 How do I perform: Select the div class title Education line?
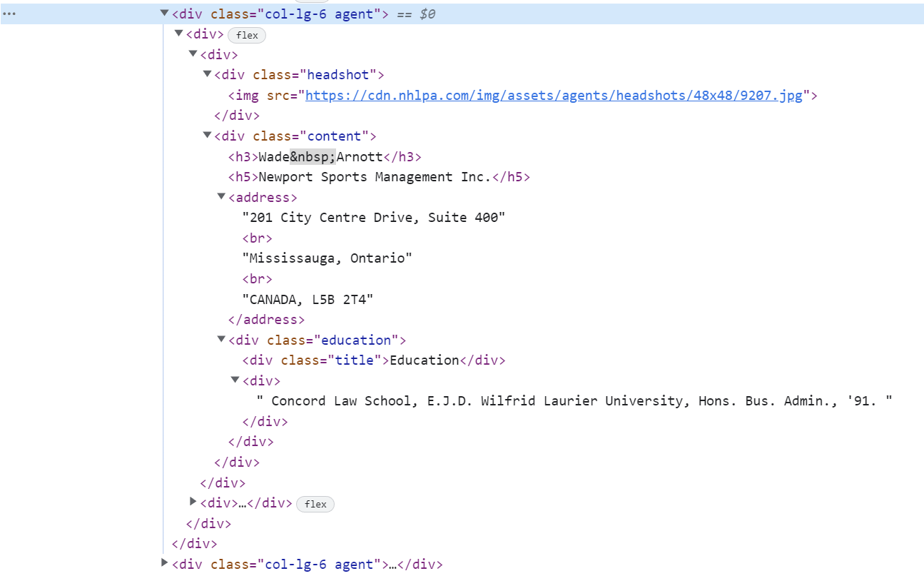coord(374,360)
